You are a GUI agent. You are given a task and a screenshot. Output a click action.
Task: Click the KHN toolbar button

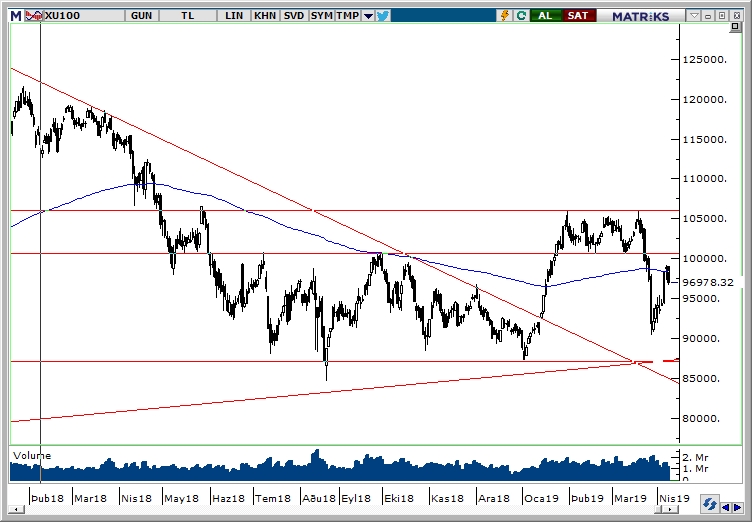click(265, 15)
